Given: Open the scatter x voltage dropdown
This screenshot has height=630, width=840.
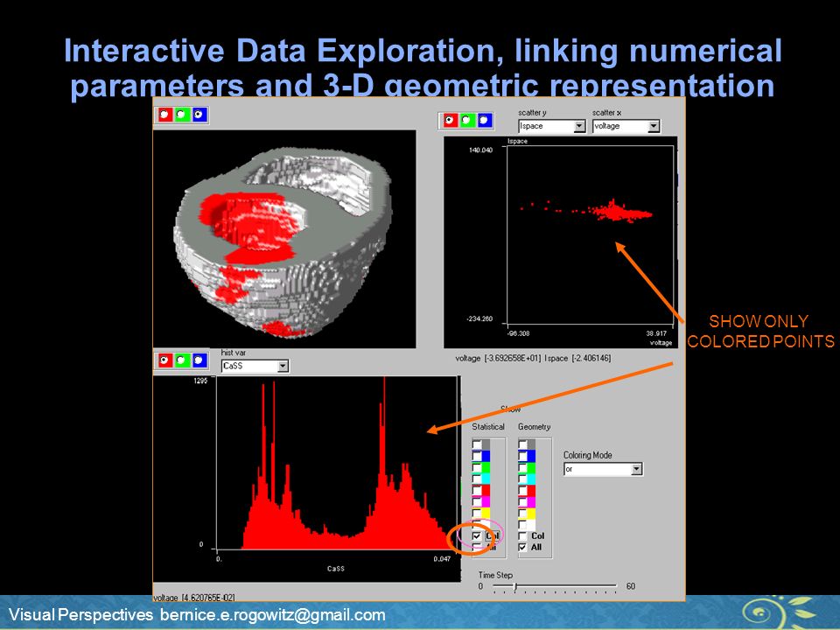Looking at the screenshot, I should tap(654, 126).
